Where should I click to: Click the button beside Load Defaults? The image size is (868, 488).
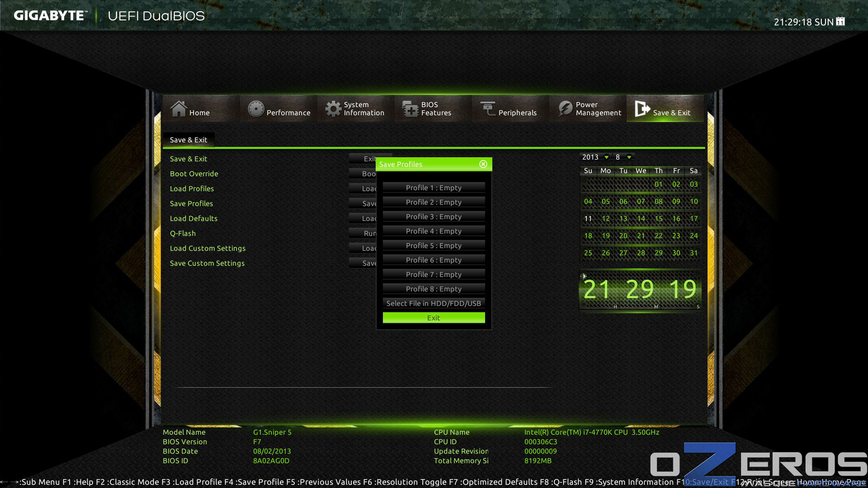(363, 218)
